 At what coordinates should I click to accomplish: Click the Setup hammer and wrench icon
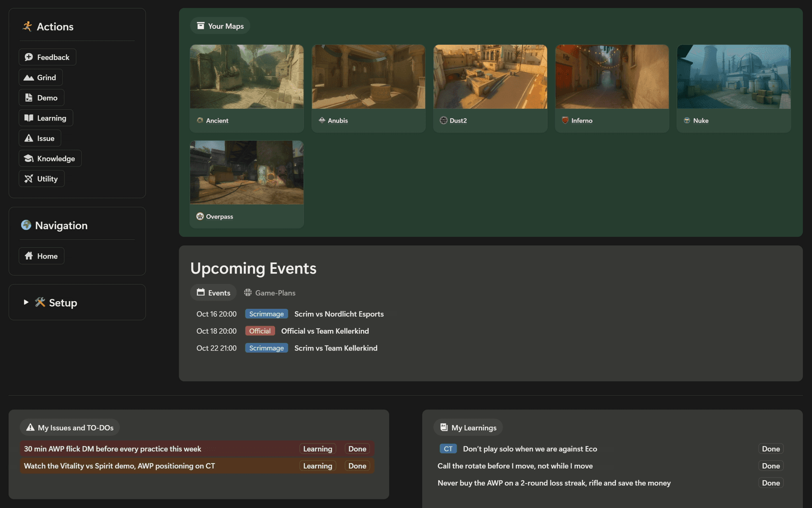[40, 302]
